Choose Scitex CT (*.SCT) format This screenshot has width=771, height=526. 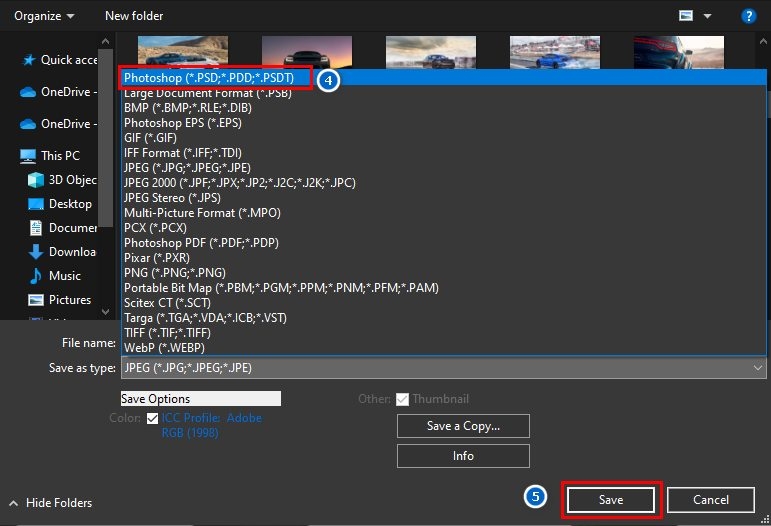443,303
